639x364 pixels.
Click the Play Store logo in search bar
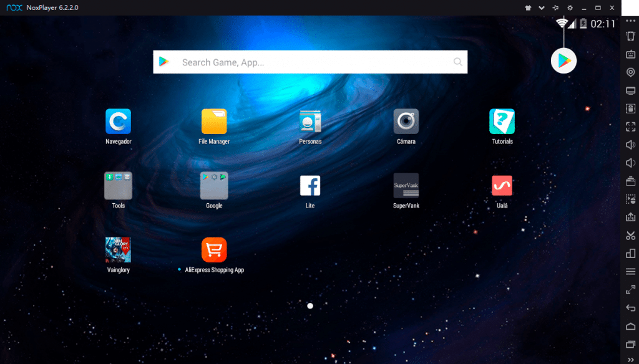point(164,62)
